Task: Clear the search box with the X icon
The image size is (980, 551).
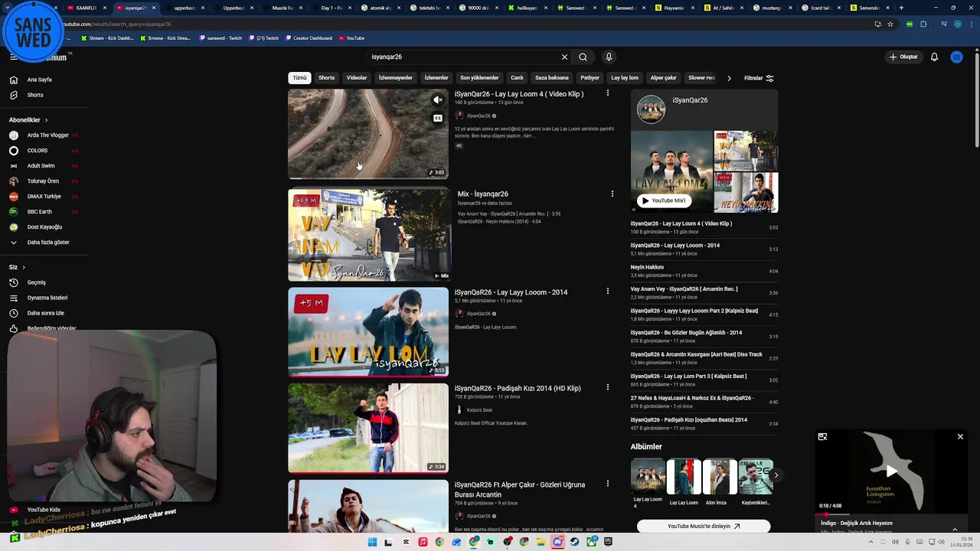Action: (564, 57)
